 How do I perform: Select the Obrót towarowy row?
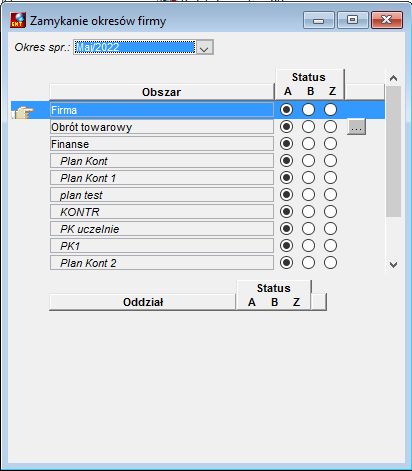tap(162, 127)
